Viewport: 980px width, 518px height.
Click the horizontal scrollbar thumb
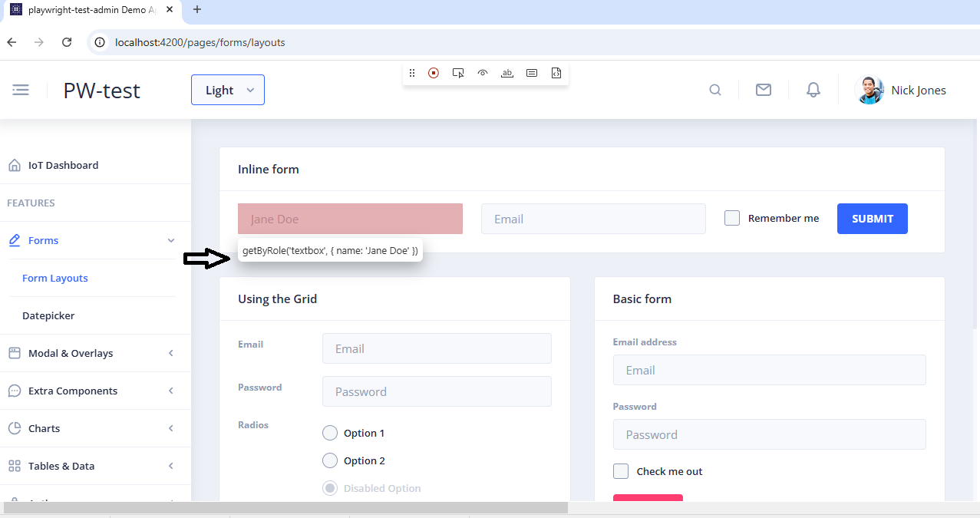tap(285, 507)
